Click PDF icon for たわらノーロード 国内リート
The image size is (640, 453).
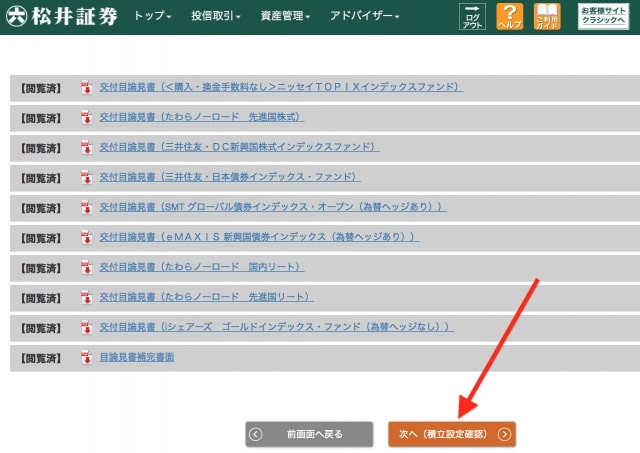pyautogui.click(x=86, y=268)
